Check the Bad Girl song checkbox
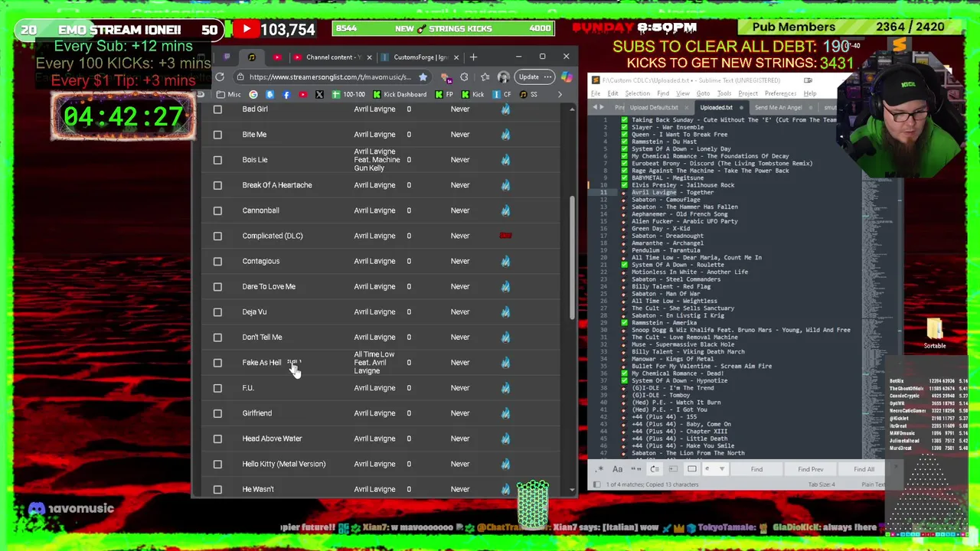The height and width of the screenshot is (551, 980). click(x=217, y=109)
